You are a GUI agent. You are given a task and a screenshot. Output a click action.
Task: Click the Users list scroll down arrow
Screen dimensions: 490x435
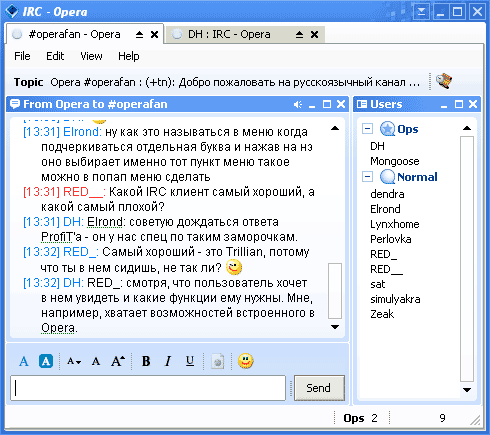click(467, 390)
